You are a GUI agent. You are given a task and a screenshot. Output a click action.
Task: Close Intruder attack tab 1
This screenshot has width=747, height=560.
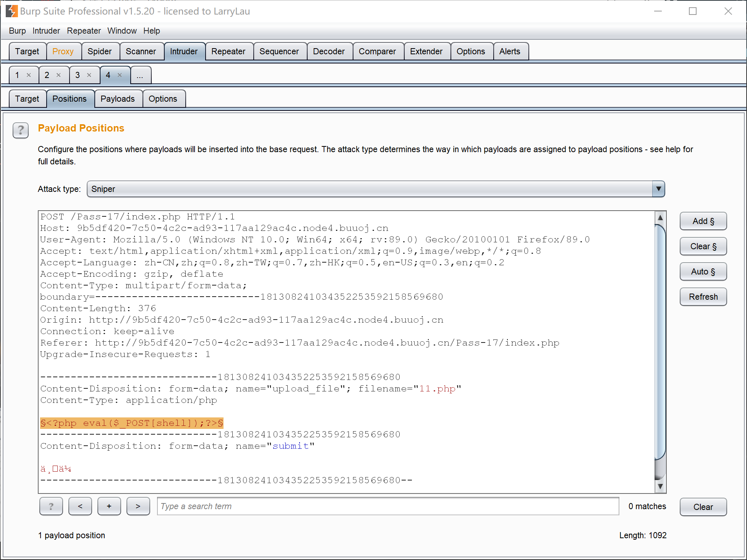click(29, 75)
